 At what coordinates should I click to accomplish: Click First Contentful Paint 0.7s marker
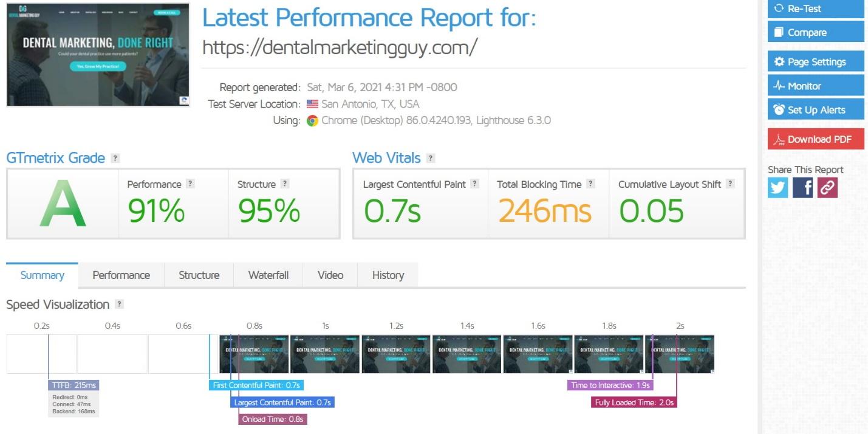256,385
